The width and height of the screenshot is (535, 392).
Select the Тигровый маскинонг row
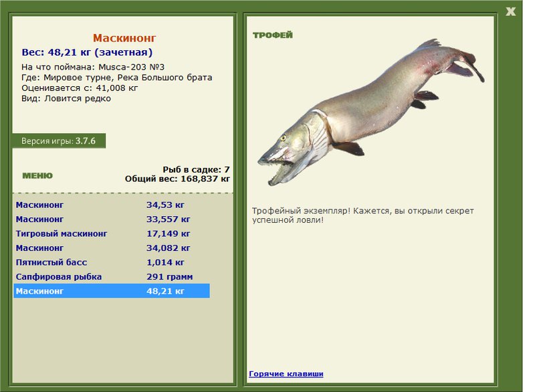point(112,233)
